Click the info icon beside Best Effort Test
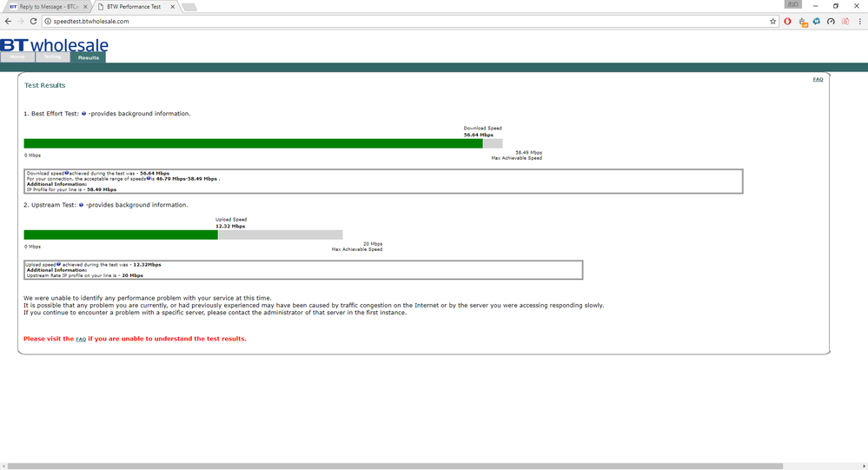This screenshot has height=470, width=868. (83, 114)
